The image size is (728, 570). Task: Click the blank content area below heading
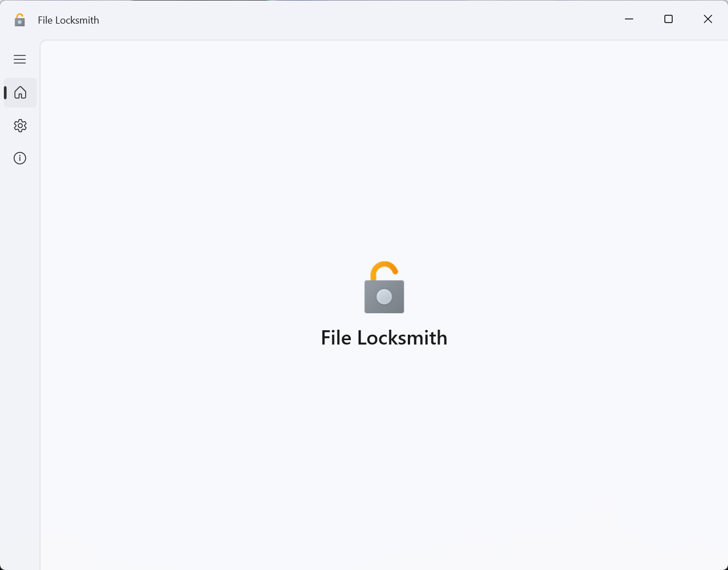point(384,455)
